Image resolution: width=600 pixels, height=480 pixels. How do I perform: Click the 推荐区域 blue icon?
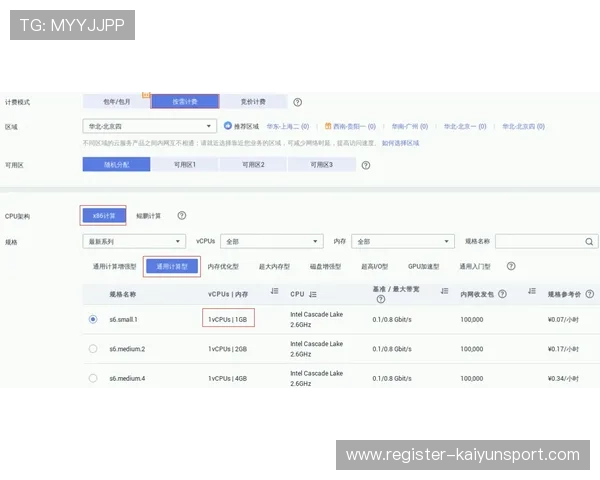pyautogui.click(x=228, y=126)
